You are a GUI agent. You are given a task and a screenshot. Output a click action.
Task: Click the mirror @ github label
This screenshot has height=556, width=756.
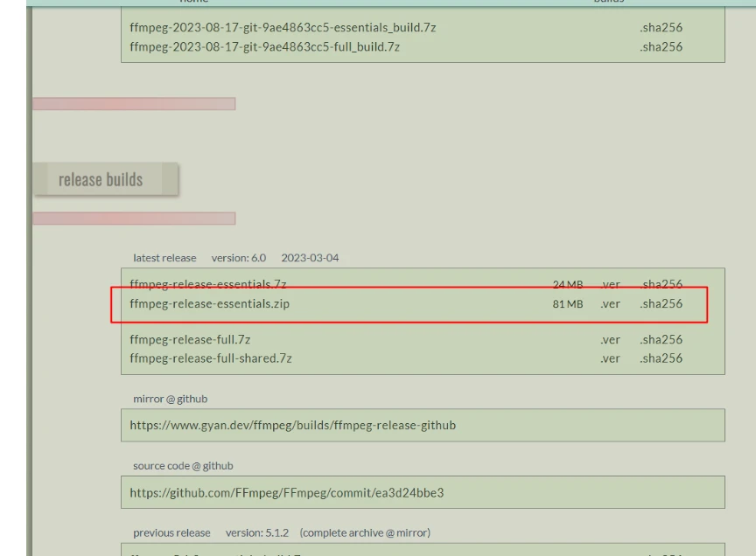click(x=171, y=399)
